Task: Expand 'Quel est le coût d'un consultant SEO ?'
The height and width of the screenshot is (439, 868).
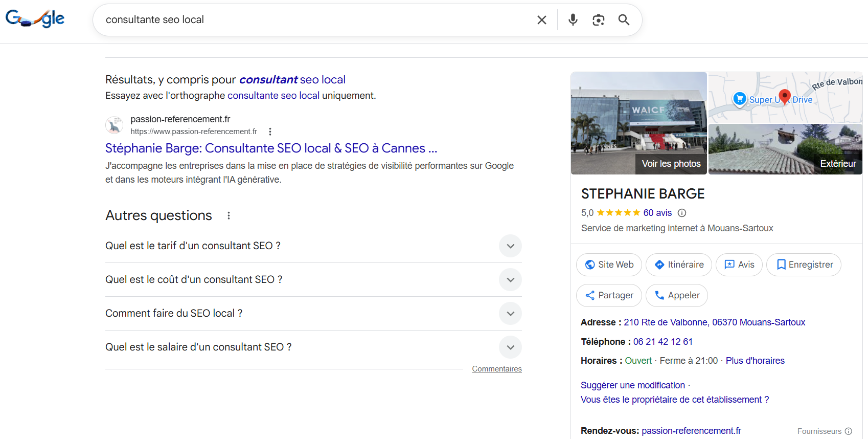Action: click(x=313, y=280)
